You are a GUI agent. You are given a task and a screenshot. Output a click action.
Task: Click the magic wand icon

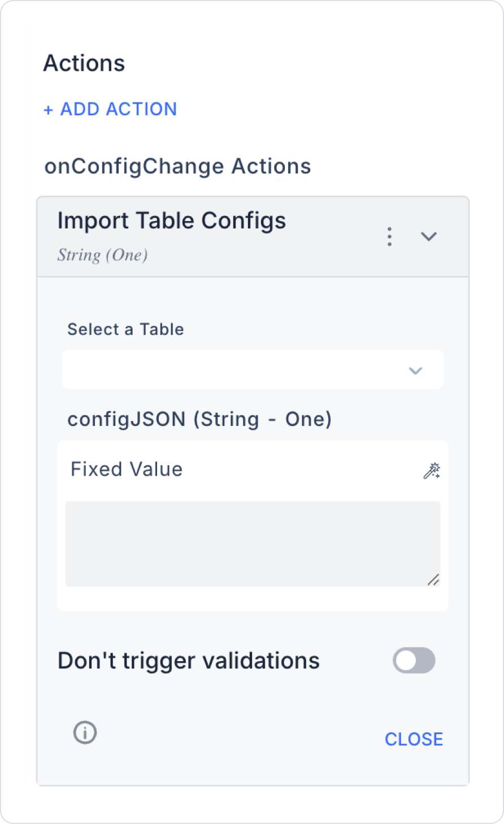pyautogui.click(x=432, y=471)
